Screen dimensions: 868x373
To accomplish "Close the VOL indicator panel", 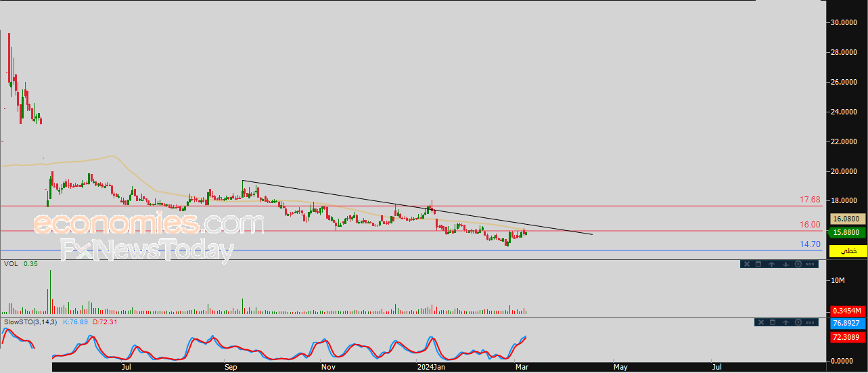I will [746, 264].
